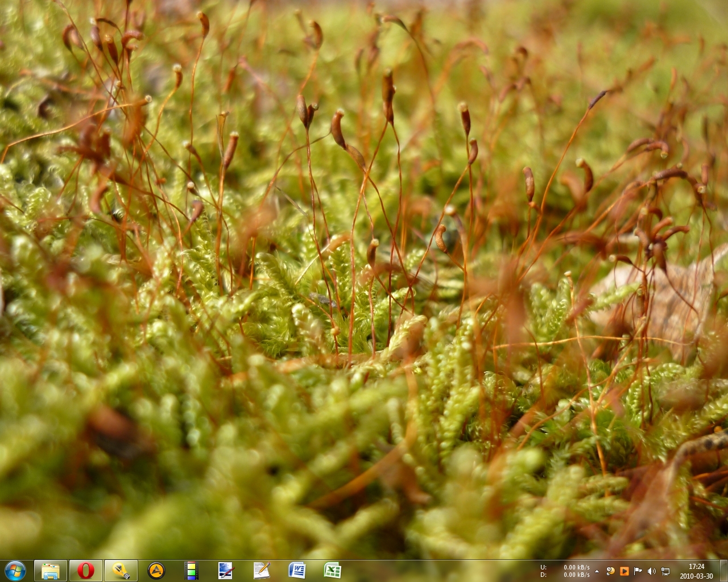Launch the picture with red brush app
The height and width of the screenshot is (582, 728).
(x=226, y=571)
